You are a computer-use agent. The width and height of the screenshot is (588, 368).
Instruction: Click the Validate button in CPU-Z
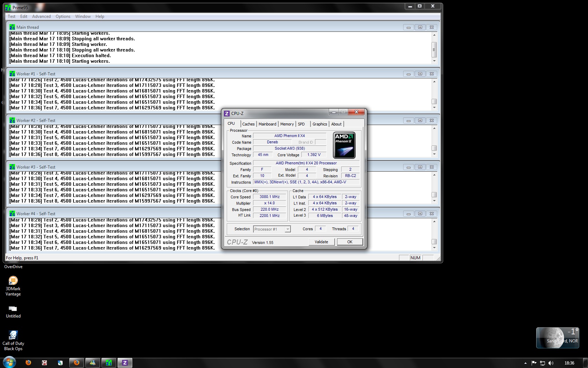[x=321, y=242]
